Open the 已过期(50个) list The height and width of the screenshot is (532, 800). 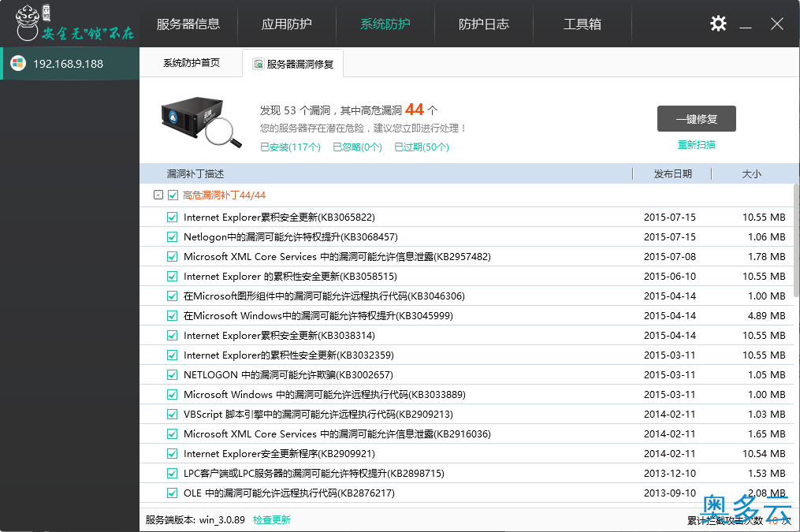click(x=422, y=147)
